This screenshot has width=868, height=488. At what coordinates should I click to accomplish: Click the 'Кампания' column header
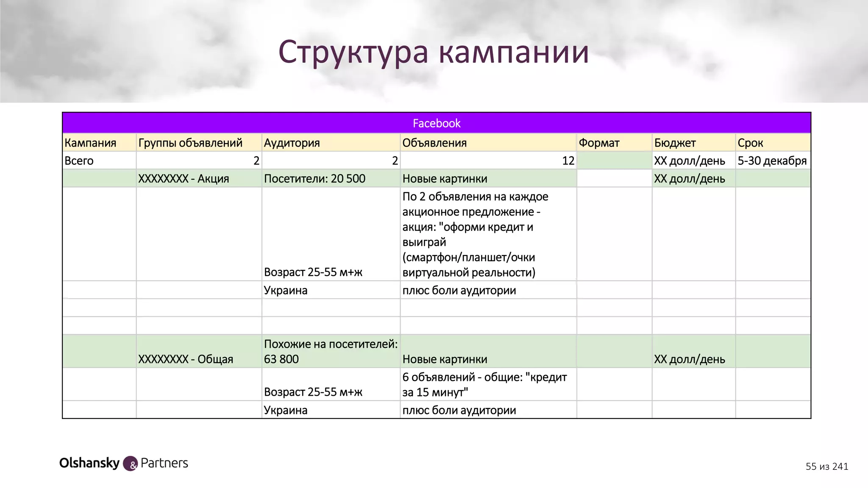tap(99, 143)
